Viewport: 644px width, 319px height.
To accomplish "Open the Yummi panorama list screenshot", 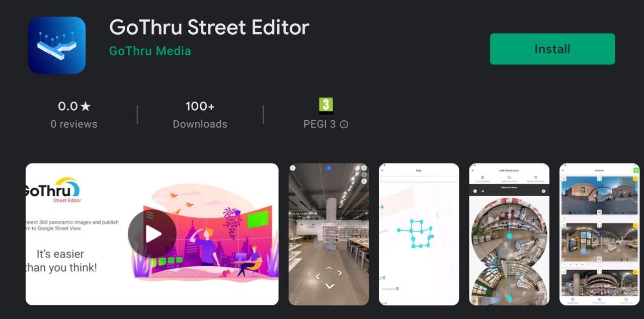I will tap(600, 234).
